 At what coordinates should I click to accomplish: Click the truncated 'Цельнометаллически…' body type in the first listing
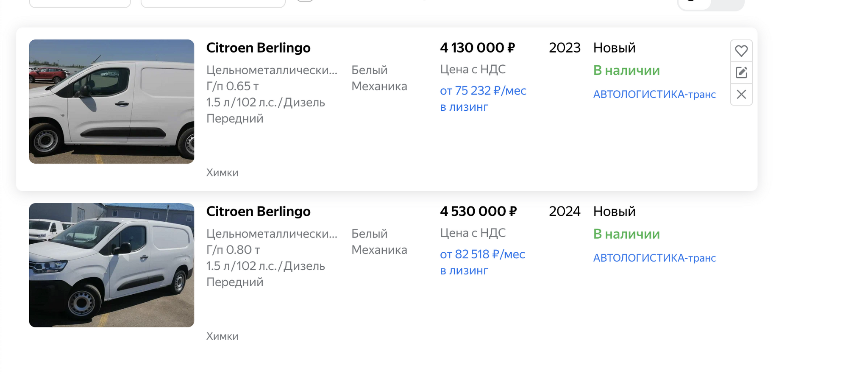[272, 70]
